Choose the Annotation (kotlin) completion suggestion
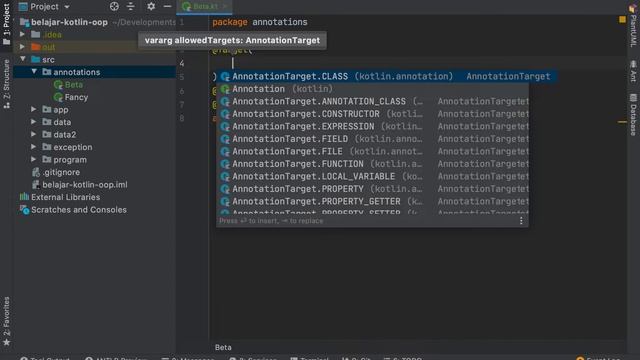640x360 pixels. pyautogui.click(x=372, y=89)
